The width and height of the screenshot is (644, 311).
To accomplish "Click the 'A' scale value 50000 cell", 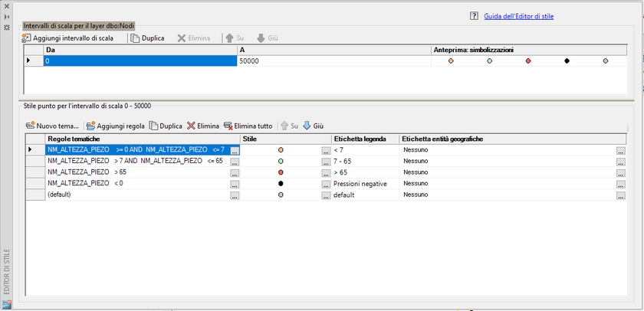I will (x=333, y=61).
